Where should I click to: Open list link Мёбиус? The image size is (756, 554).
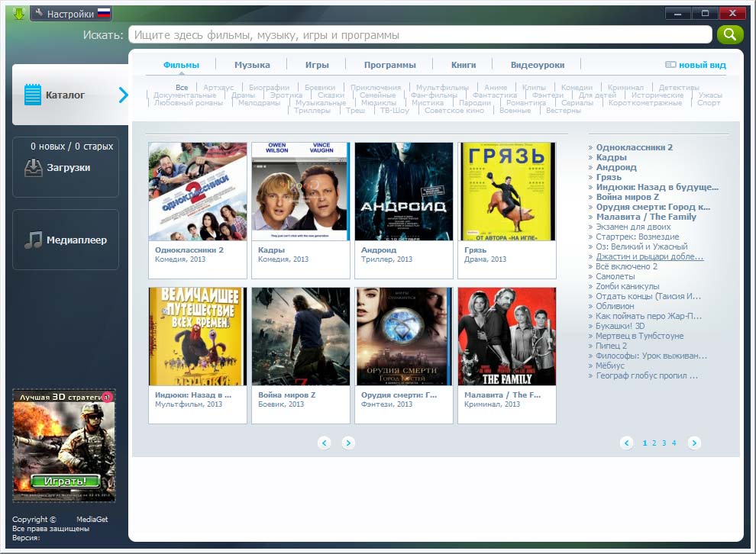(x=610, y=366)
